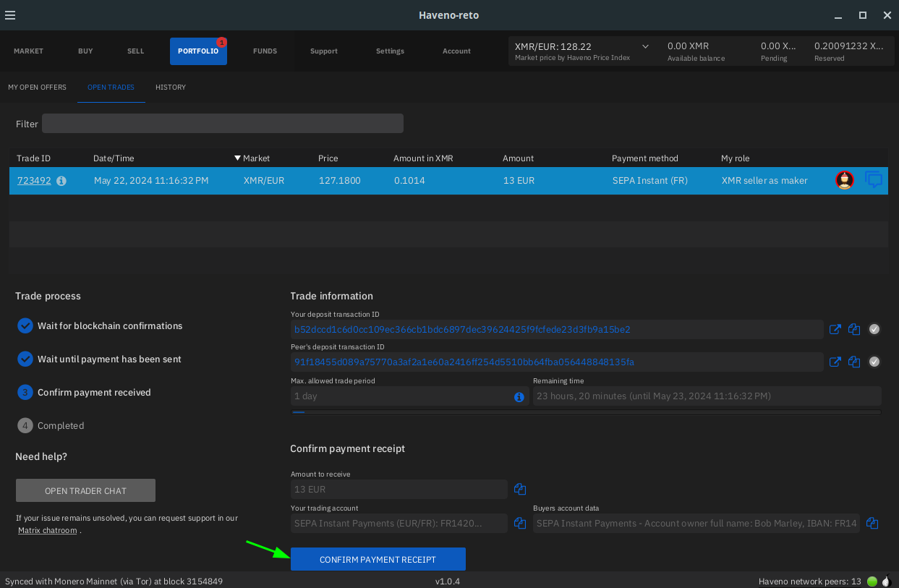Open the MARKET tab
The image size is (899, 588).
28,51
